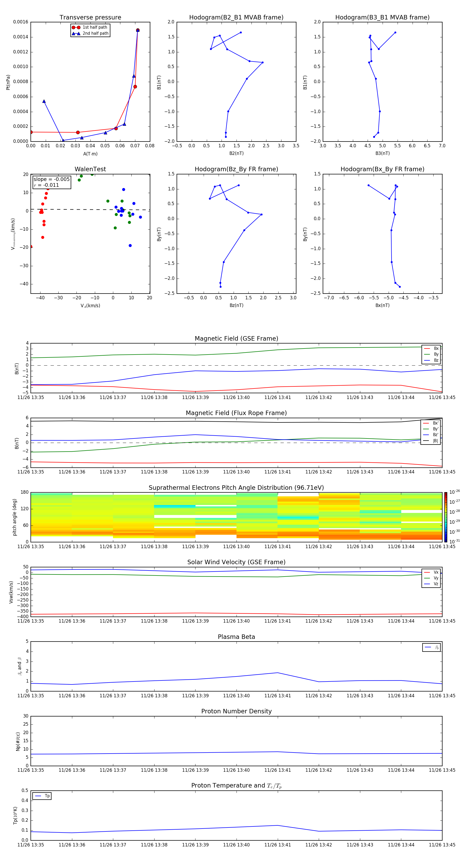This screenshot has height=868, width=473.
Task: Click the 'Hodogram(Bx_By FR frame)' title
Action: click(382, 169)
